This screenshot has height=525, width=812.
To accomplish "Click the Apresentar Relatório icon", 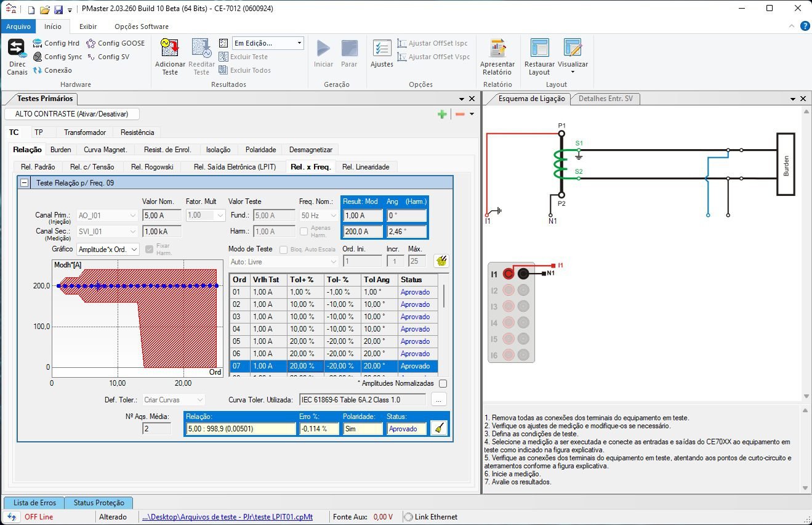I will (x=497, y=49).
